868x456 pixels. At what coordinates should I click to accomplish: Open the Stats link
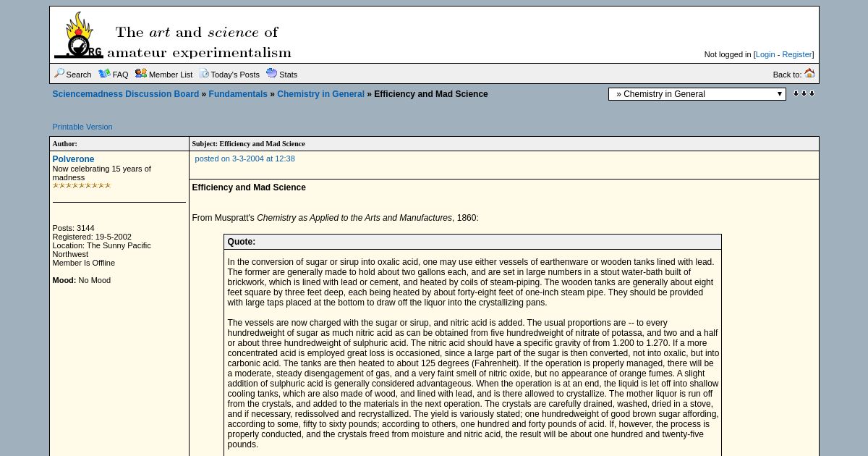coord(288,75)
